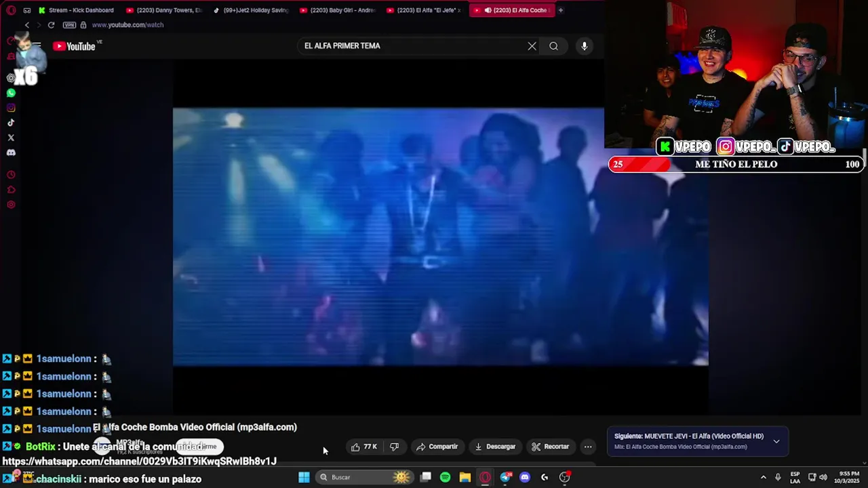Open Spotify from the taskbar
The height and width of the screenshot is (488, 868).
pyautogui.click(x=445, y=477)
